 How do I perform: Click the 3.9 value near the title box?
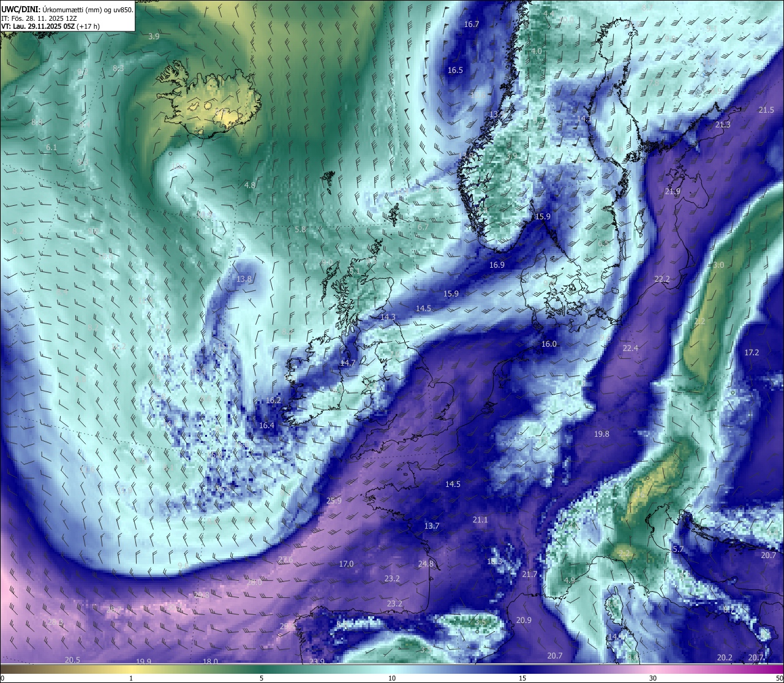click(154, 37)
